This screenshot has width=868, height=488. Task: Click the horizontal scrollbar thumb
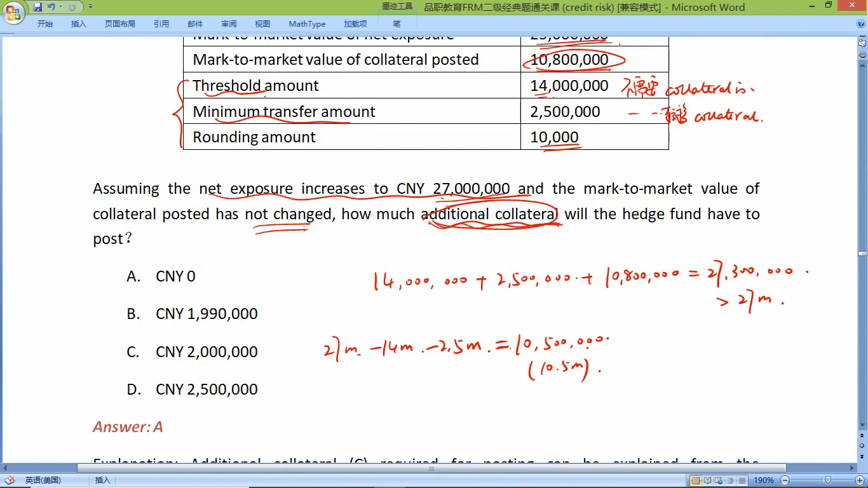[x=431, y=468]
